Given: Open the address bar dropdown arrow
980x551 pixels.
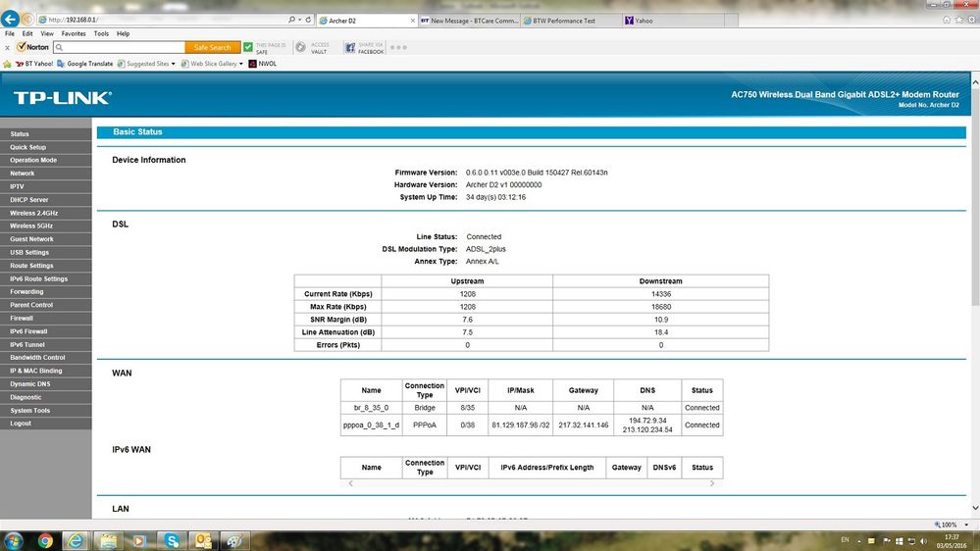Looking at the screenshot, I should [x=300, y=20].
